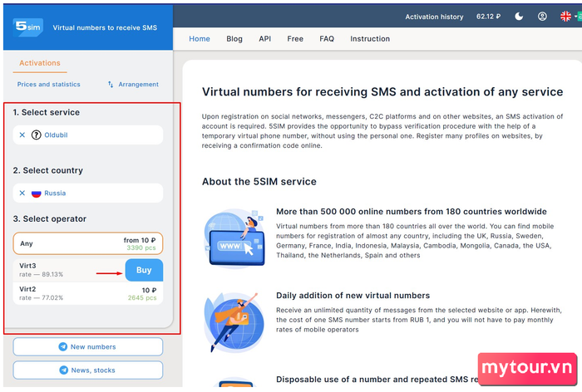This screenshot has width=582, height=392.
Task: Open the Instruction page
Action: click(x=370, y=39)
